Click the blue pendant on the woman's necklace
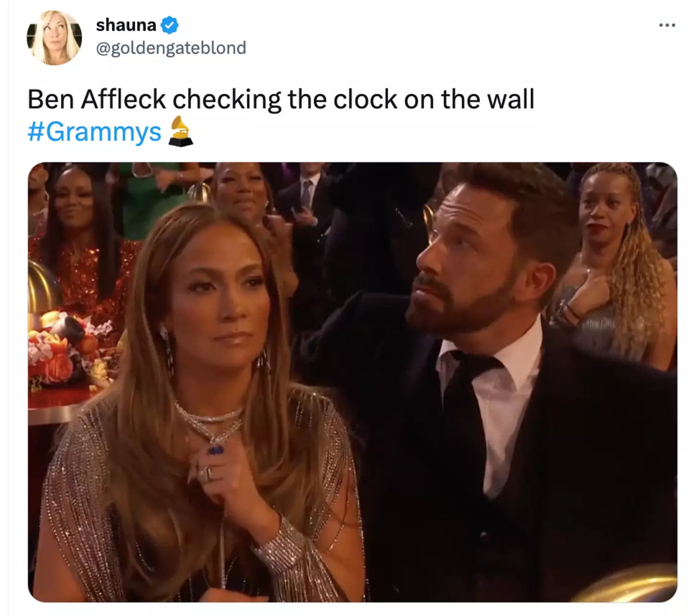Image resolution: width=691 pixels, height=616 pixels. click(x=215, y=450)
